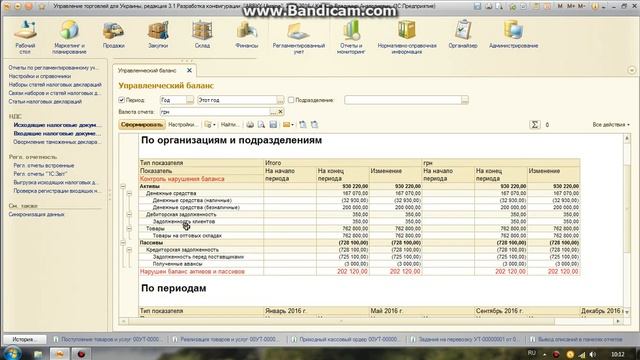Collapse the Пассивы group
The height and width of the screenshot is (360, 640).
tap(122, 242)
